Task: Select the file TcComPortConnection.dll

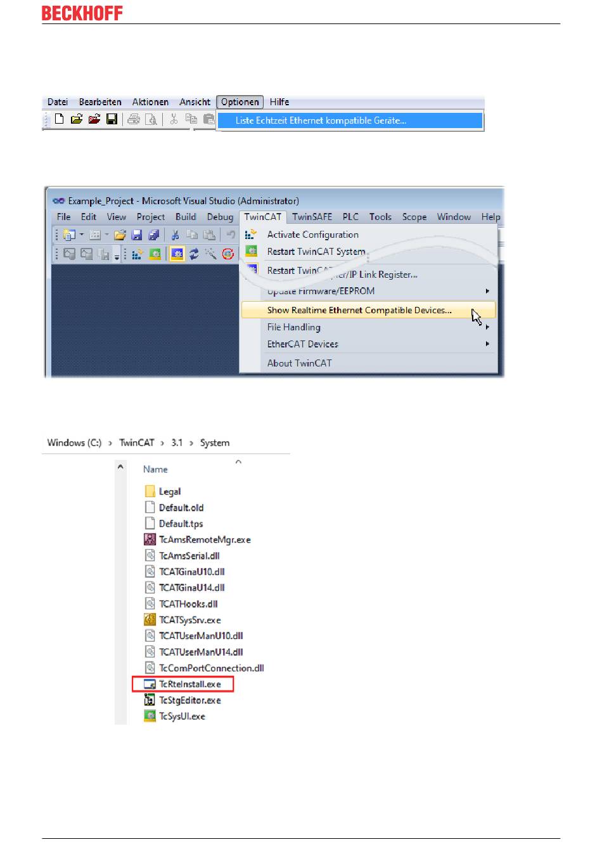Action: click(x=212, y=668)
